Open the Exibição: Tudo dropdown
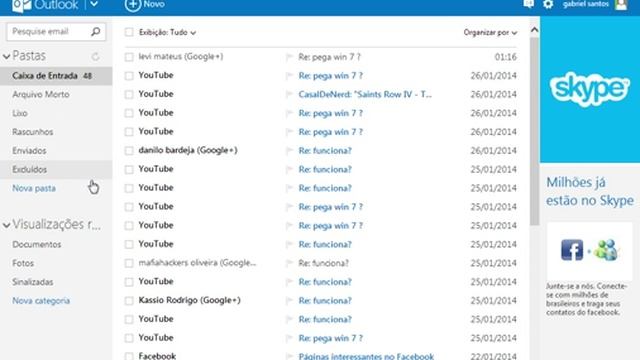Image resolution: width=640 pixels, height=360 pixels. click(x=167, y=32)
